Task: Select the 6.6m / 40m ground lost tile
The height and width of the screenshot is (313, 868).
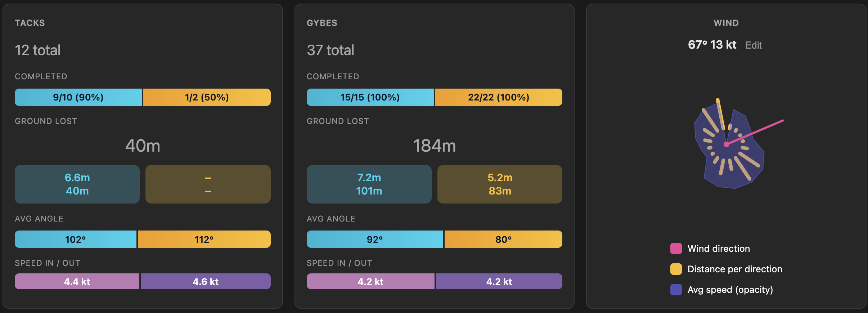Action: 77,184
